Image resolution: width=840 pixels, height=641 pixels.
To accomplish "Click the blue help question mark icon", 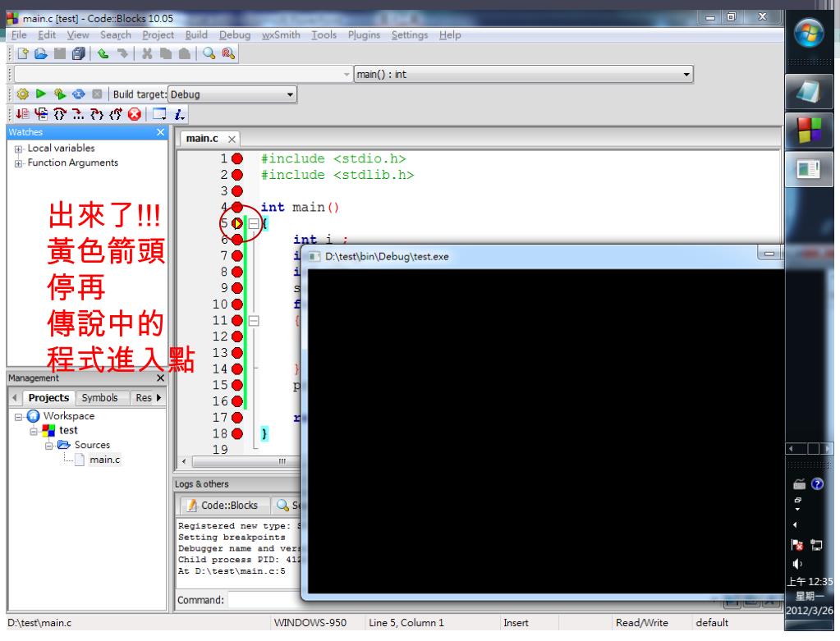I will pyautogui.click(x=817, y=483).
